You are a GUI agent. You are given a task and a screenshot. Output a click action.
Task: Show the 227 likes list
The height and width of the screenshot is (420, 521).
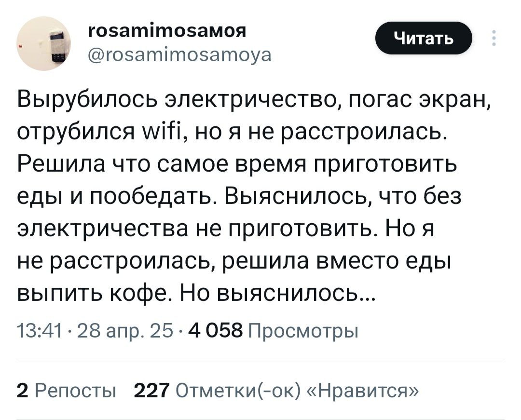[276, 391]
